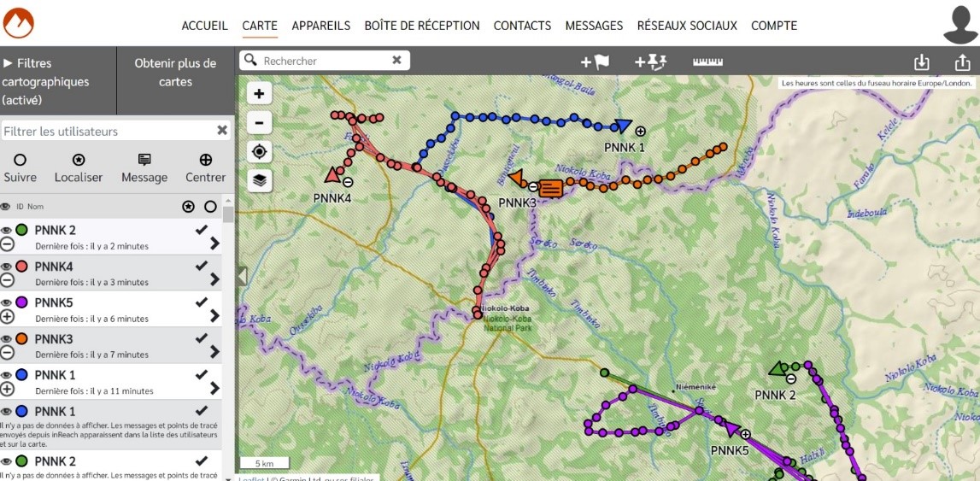Screen dimensions: 980x481
Task: Expand PNNK 2 details with chevron
Action: (214, 243)
